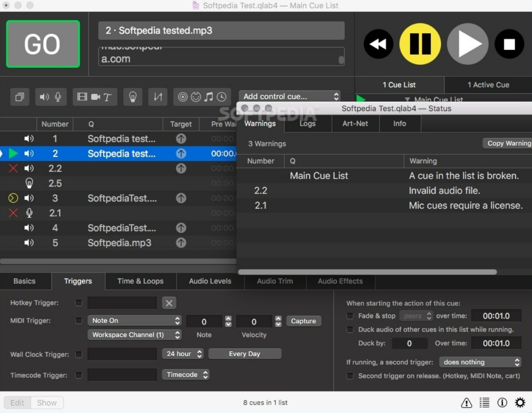Open the Add control cue dropdown
This screenshot has height=413, width=532.
pos(290,96)
